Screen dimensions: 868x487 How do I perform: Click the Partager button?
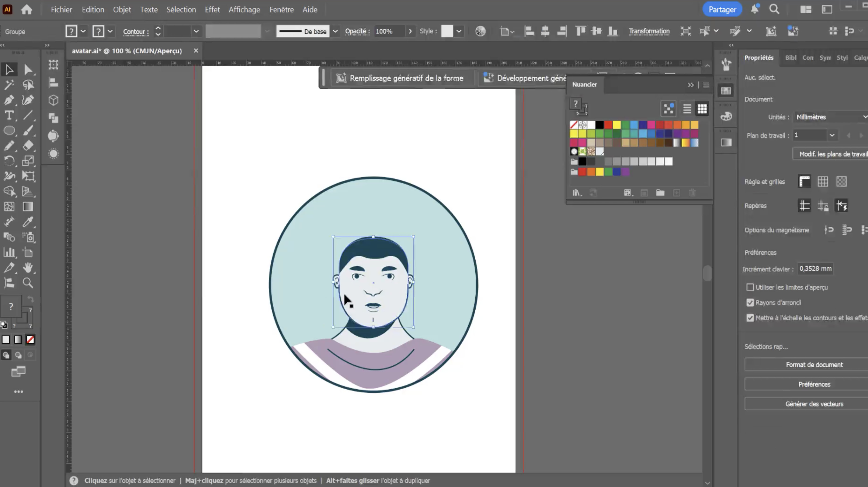[x=722, y=9]
